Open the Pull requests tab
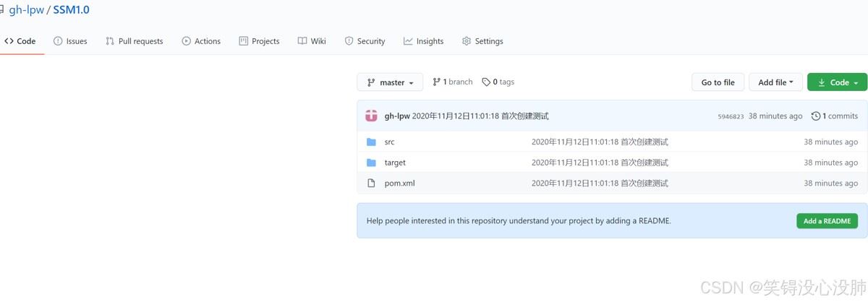Screen dimensions: 868x302 (x=134, y=41)
